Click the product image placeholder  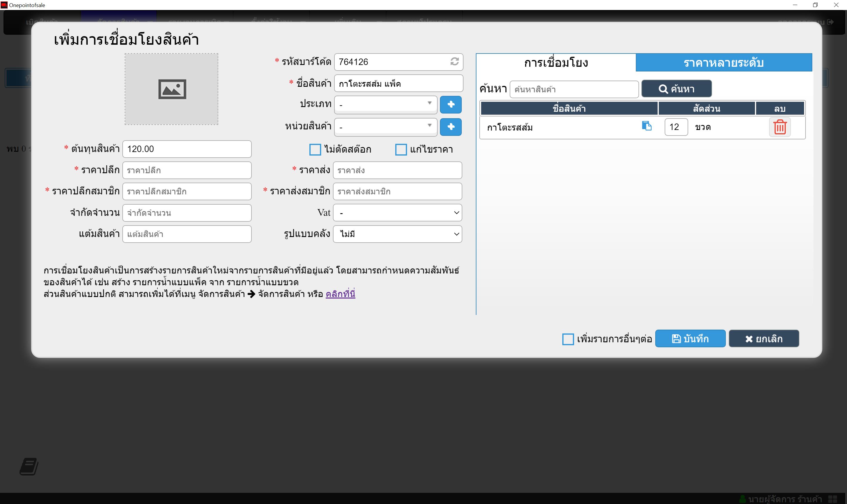tap(171, 89)
